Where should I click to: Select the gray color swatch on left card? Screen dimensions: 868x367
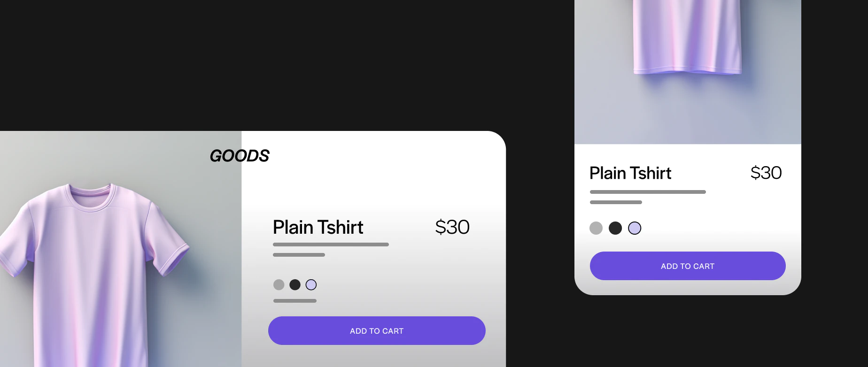tap(279, 284)
